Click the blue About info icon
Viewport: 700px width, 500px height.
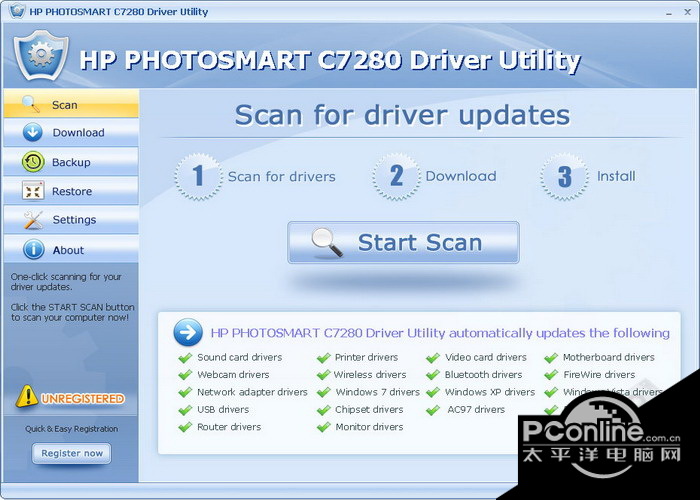pos(33,250)
